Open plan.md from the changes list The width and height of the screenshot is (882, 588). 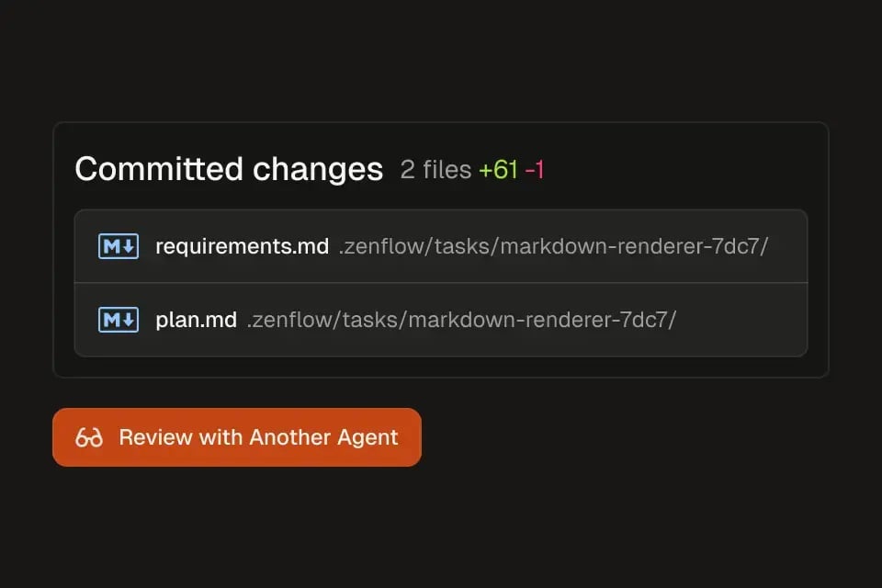[197, 319]
